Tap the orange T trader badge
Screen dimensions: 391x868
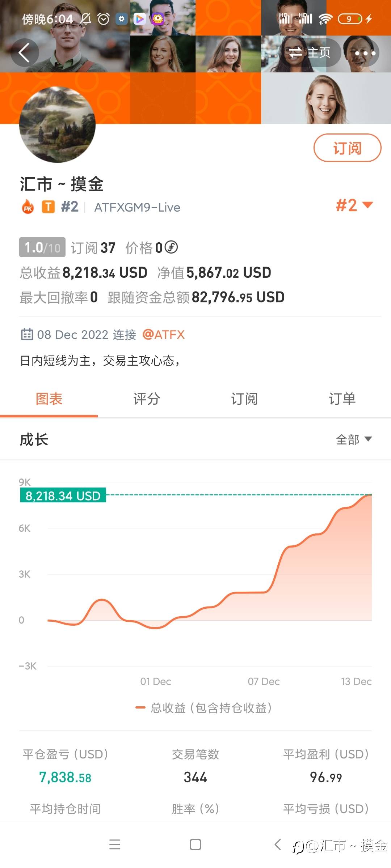[x=48, y=207]
